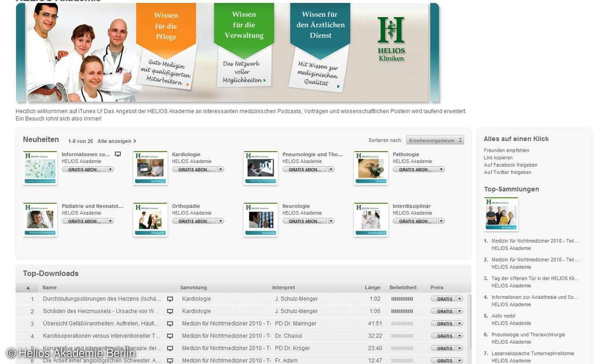The width and height of the screenshot is (607, 364).
Task: Open dropdown arrow beside Pathologie Gratis Abonnieren
Action: click(441, 169)
